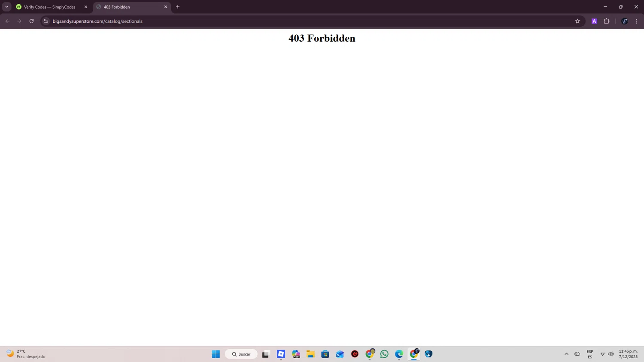
Task: Open the weather widget showing 27°C
Action: coord(26,354)
